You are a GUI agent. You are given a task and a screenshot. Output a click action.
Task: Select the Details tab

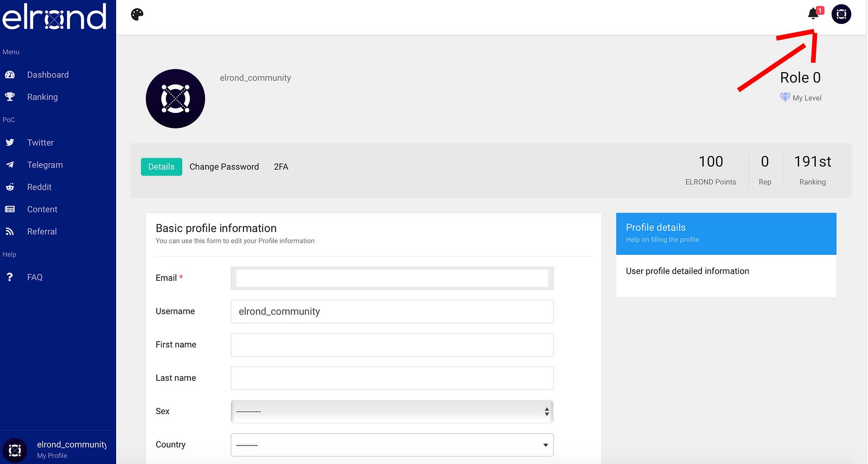(162, 167)
